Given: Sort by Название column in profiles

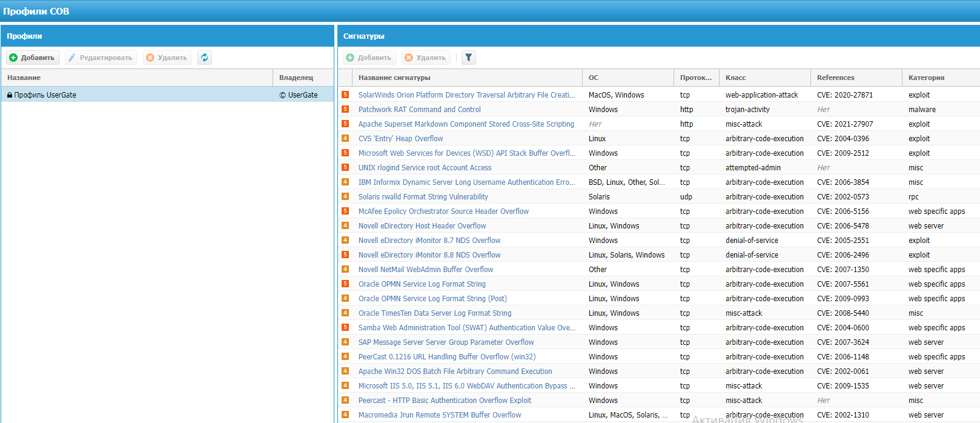Looking at the screenshot, I should 137,78.
